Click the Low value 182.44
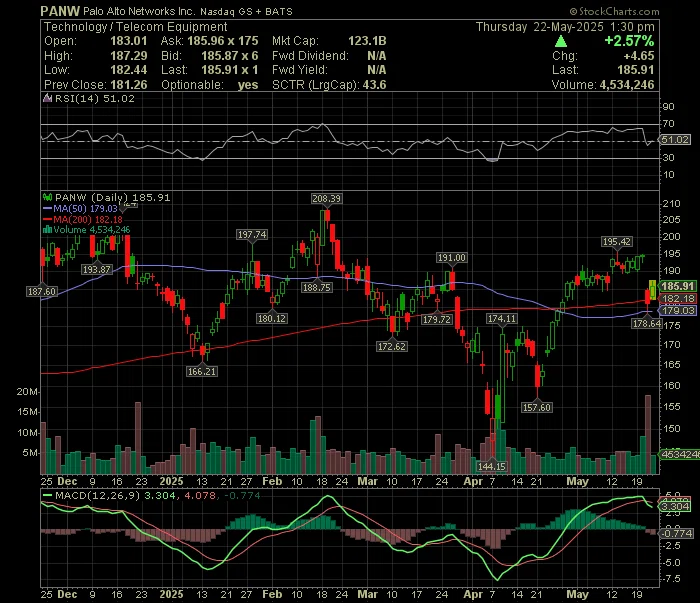Image resolution: width=700 pixels, height=603 pixels. (129, 70)
